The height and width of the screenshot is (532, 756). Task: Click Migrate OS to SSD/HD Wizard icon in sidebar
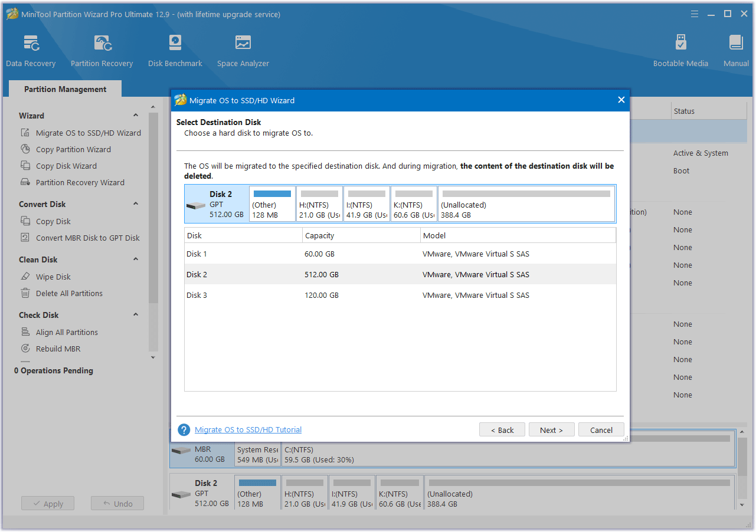25,133
